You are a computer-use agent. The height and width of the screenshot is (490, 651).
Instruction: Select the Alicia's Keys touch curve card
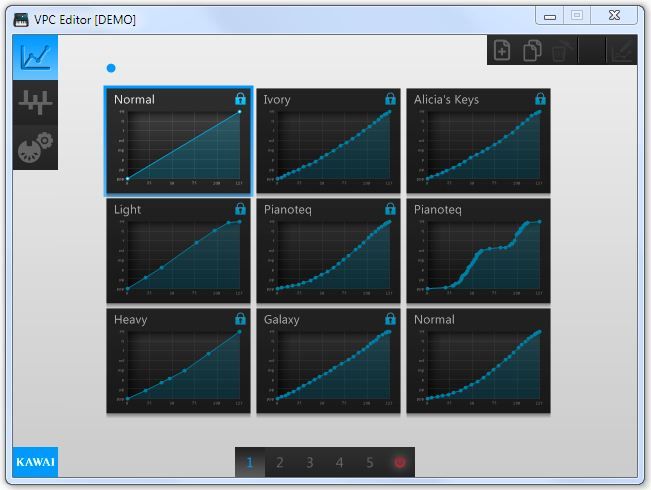(x=478, y=141)
